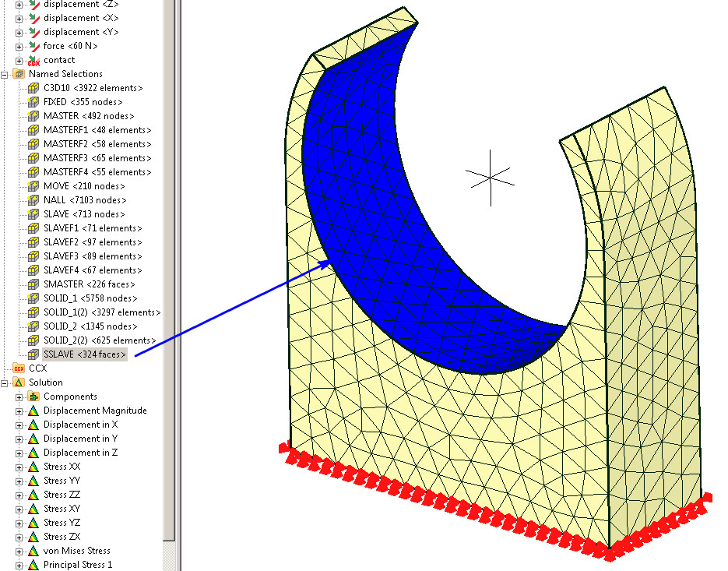Click the Named Selections folder icon
The height and width of the screenshot is (571, 728).
tap(19, 74)
